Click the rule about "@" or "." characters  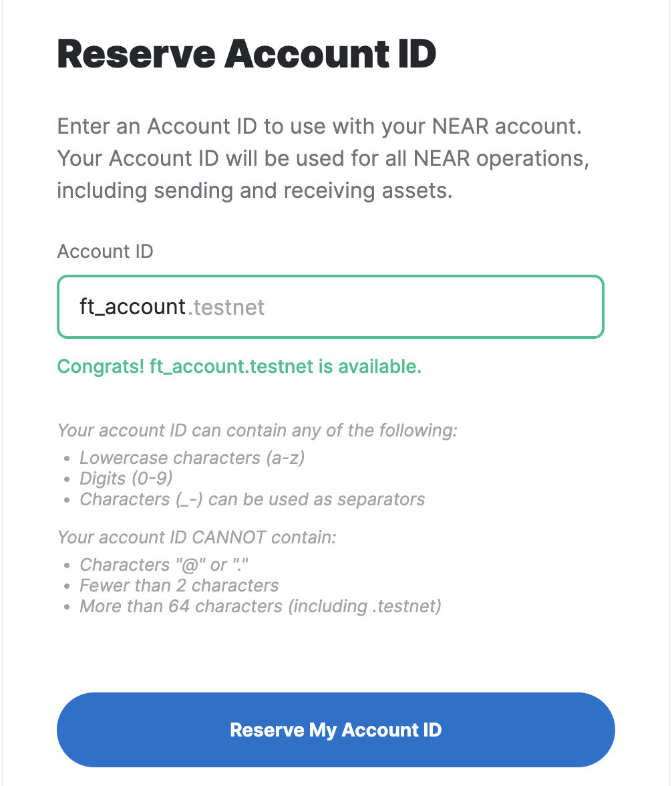(164, 565)
